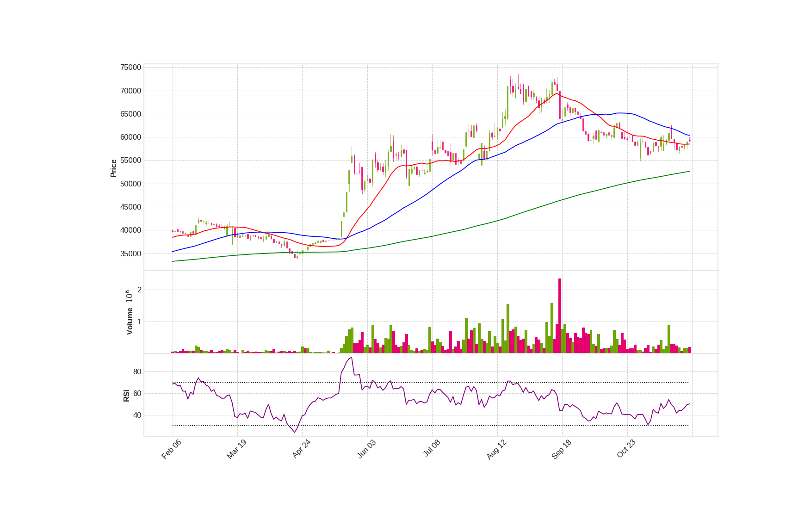The height and width of the screenshot is (532, 798).
Task: Click the Sep 18 date label
Action: coord(562,449)
